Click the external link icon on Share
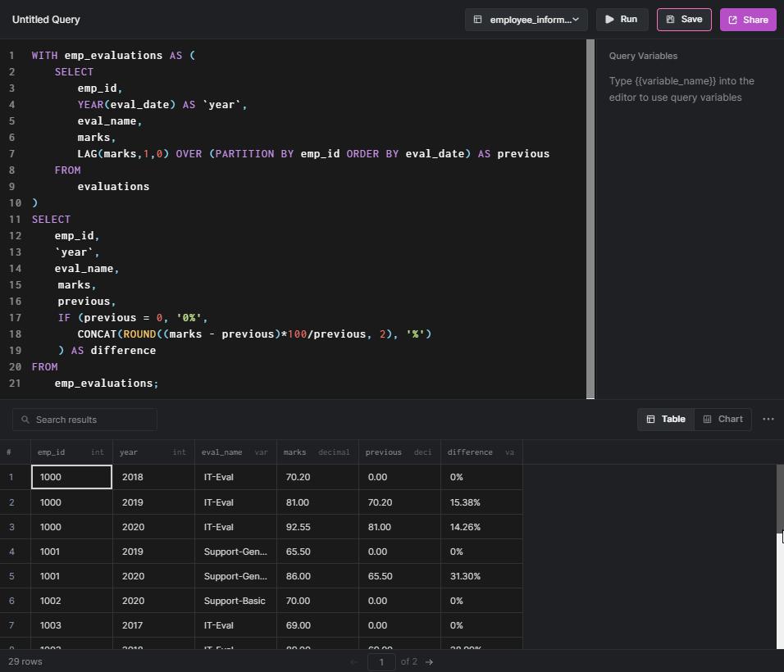 pyautogui.click(x=732, y=20)
